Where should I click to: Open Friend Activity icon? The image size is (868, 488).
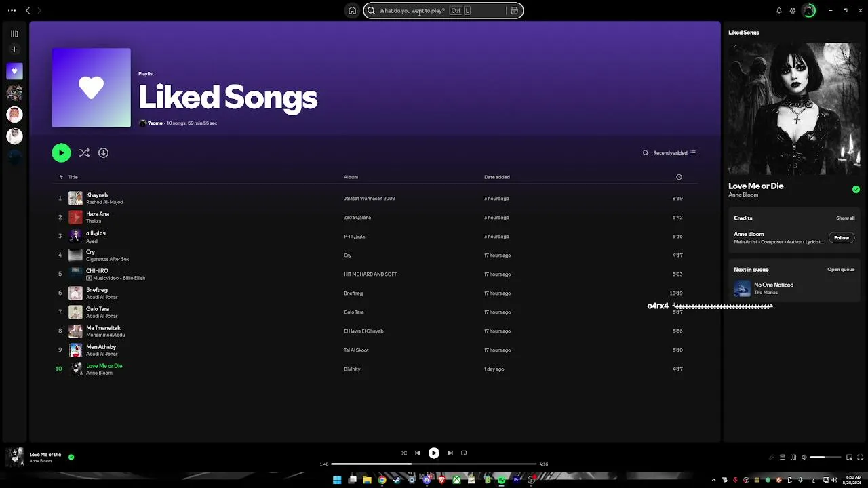point(793,11)
